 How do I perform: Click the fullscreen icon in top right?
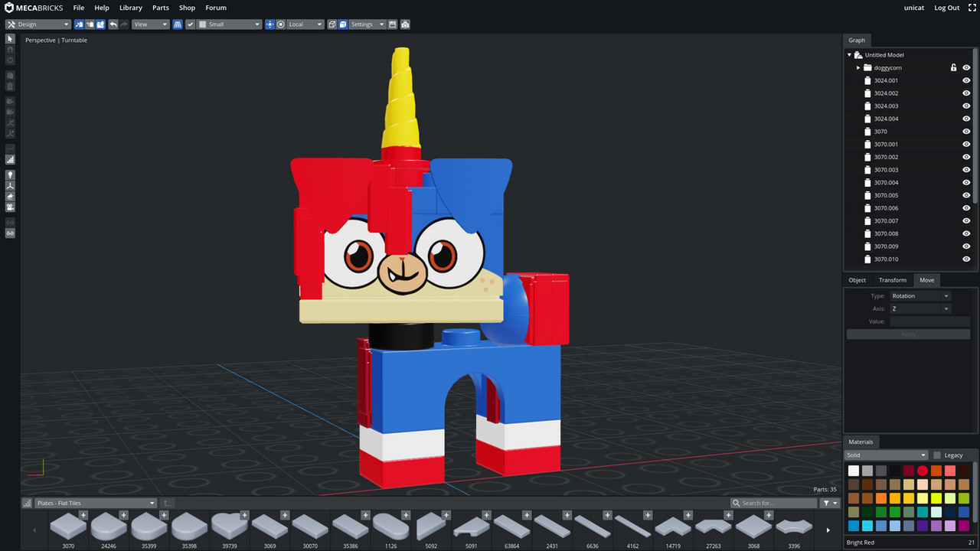point(972,8)
